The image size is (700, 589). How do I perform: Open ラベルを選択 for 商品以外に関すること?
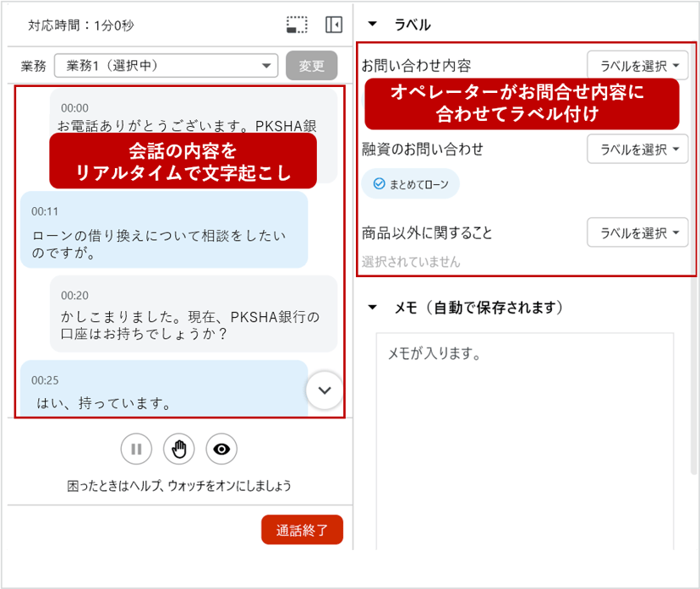[x=638, y=232]
